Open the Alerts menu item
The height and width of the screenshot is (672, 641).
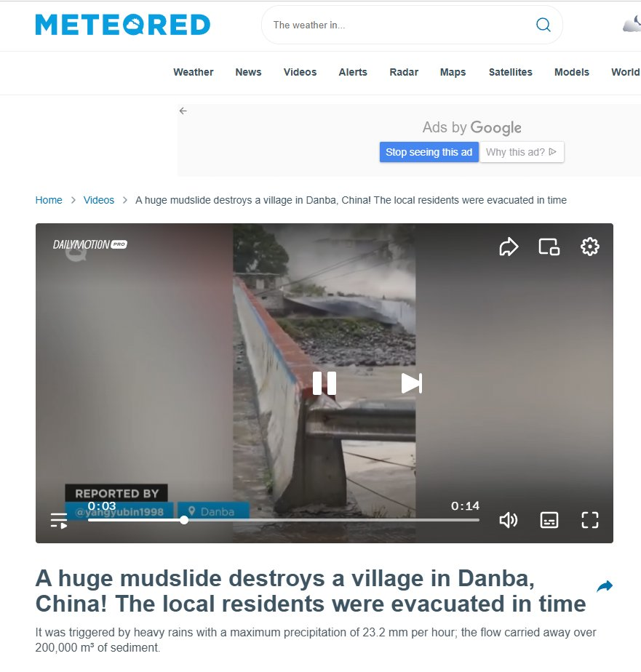(x=353, y=72)
